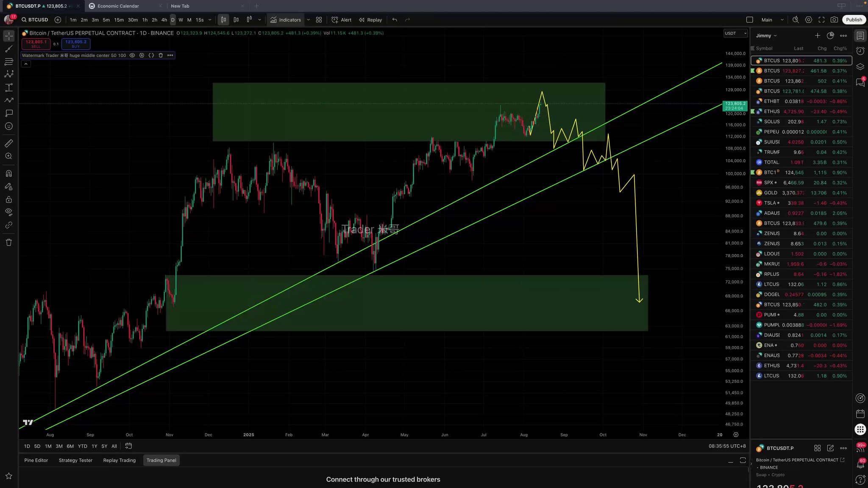The height and width of the screenshot is (488, 868).
Task: Open the forecasting and measurement tools
Action: coord(9,88)
